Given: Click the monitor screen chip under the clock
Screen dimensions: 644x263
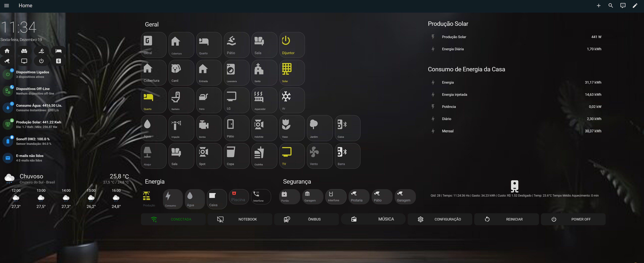Looking at the screenshot, I should point(24,61).
